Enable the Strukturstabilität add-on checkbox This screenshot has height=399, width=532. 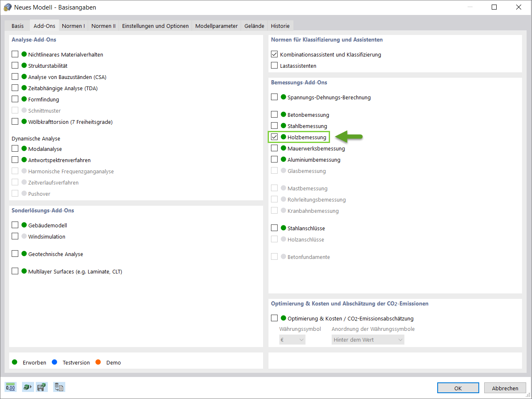point(15,66)
